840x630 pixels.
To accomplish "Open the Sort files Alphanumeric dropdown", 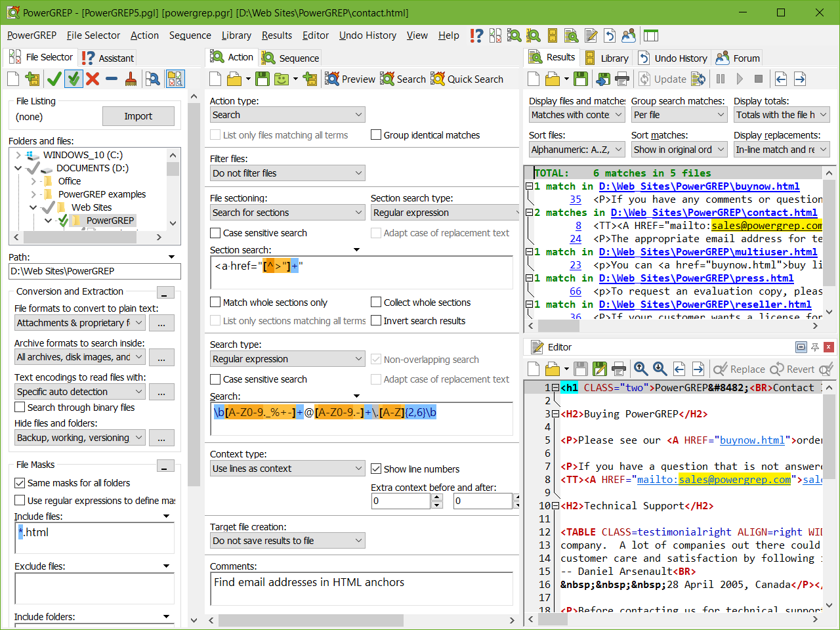I will pos(577,150).
